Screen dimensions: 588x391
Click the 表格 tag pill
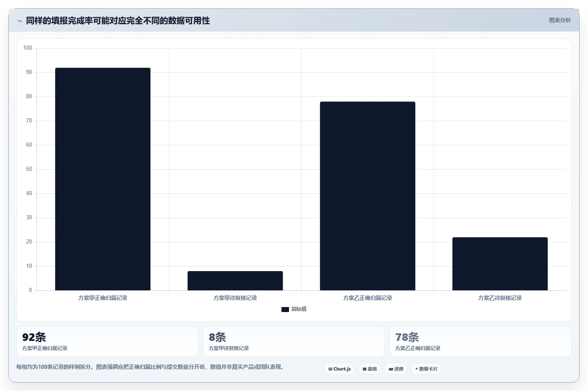[x=370, y=369]
